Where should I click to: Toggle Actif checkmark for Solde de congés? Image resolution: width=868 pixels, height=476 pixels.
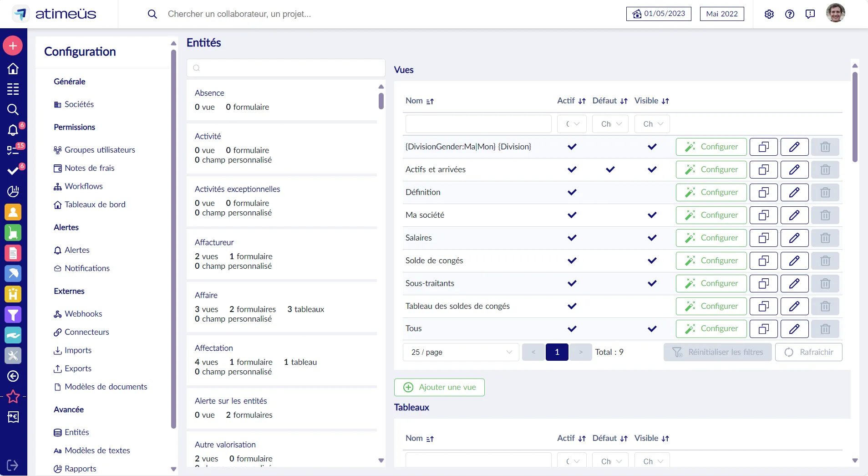click(572, 261)
